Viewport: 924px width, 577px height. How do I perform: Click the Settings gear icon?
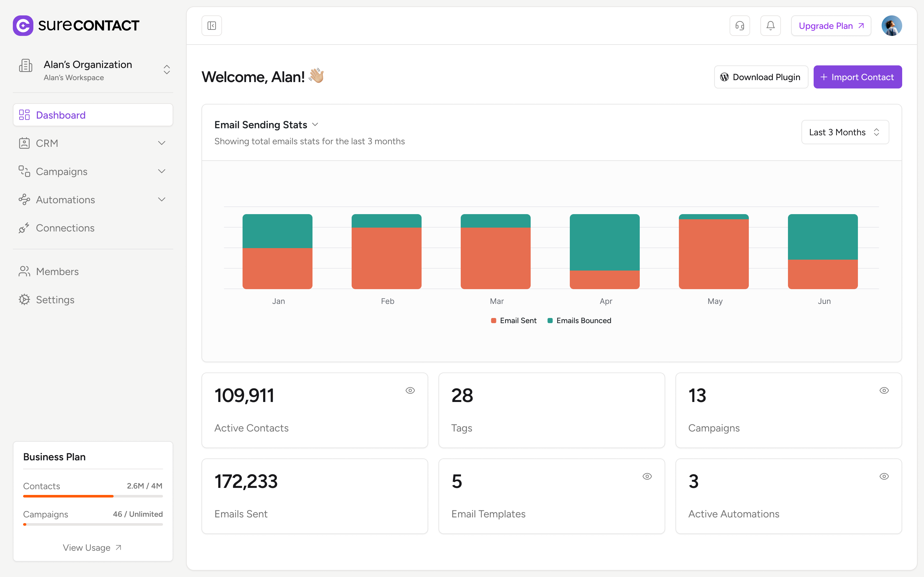pos(24,300)
